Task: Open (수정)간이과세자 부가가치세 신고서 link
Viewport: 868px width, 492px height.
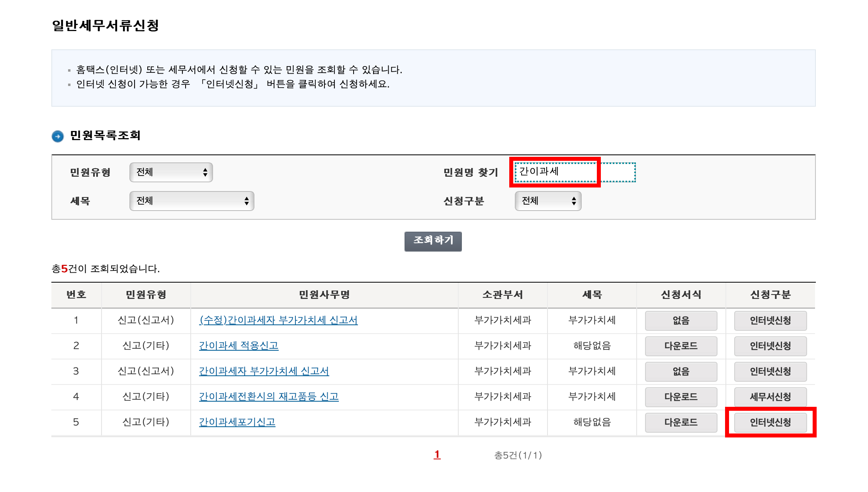Action: [x=278, y=320]
